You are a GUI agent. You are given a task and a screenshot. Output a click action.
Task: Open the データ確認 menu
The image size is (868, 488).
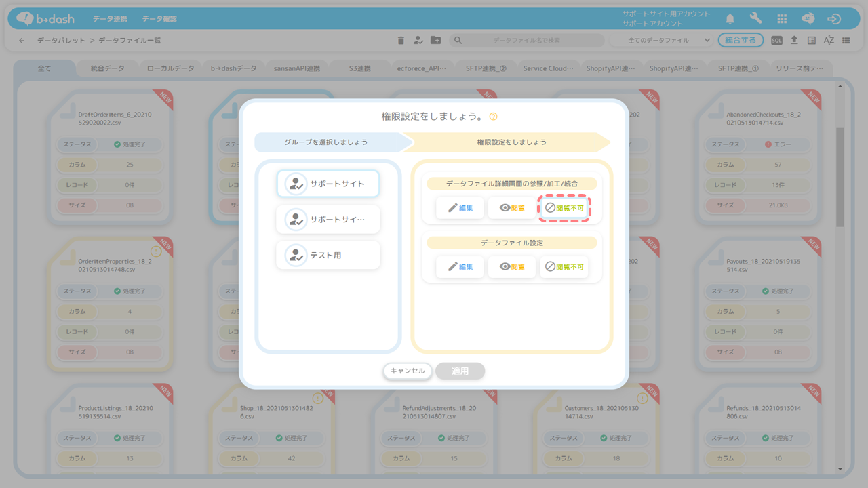point(160,19)
